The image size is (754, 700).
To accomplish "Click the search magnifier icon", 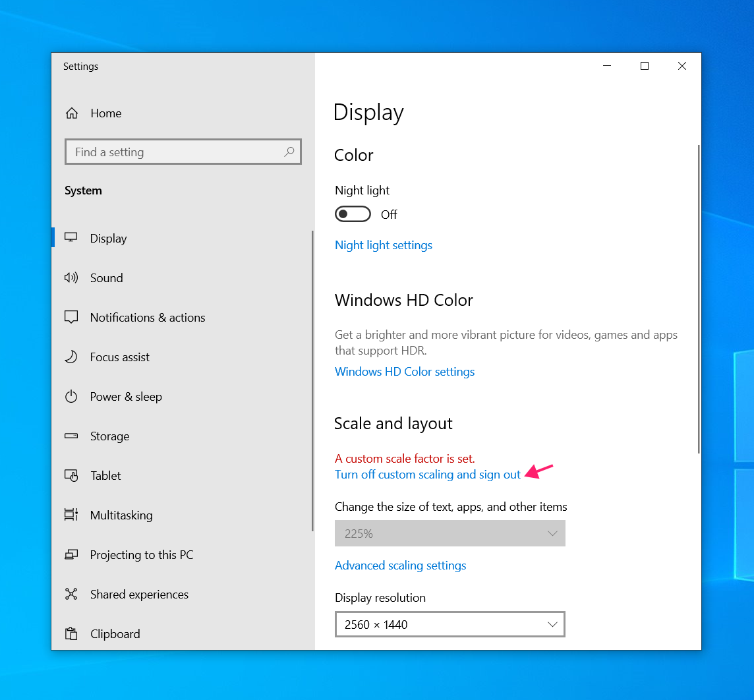I will pyautogui.click(x=289, y=152).
